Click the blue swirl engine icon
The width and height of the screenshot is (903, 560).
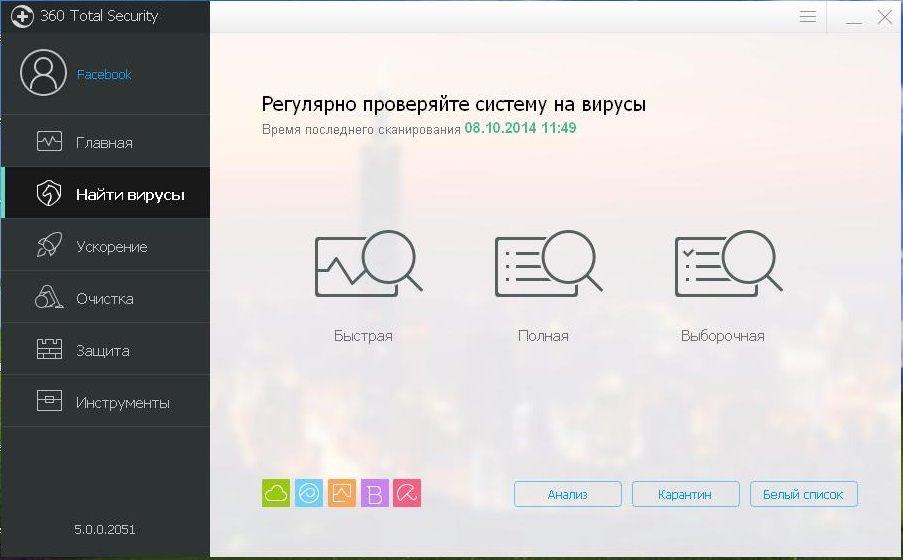pos(309,493)
